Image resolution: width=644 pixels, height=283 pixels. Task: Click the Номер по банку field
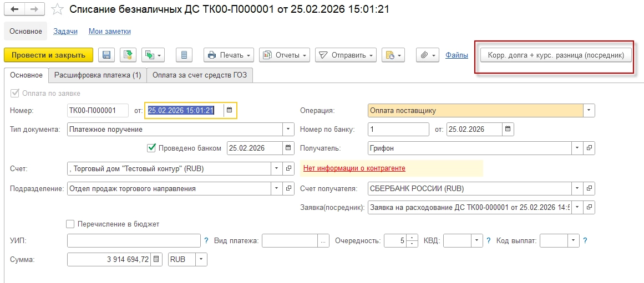[x=398, y=129]
